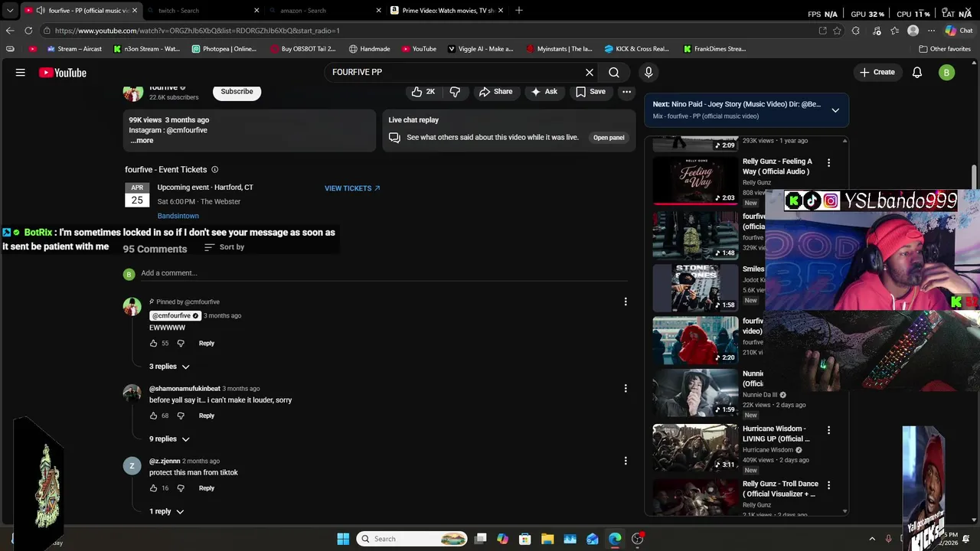Image resolution: width=980 pixels, height=551 pixels.
Task: Open the live chat replay panel
Action: 609,138
